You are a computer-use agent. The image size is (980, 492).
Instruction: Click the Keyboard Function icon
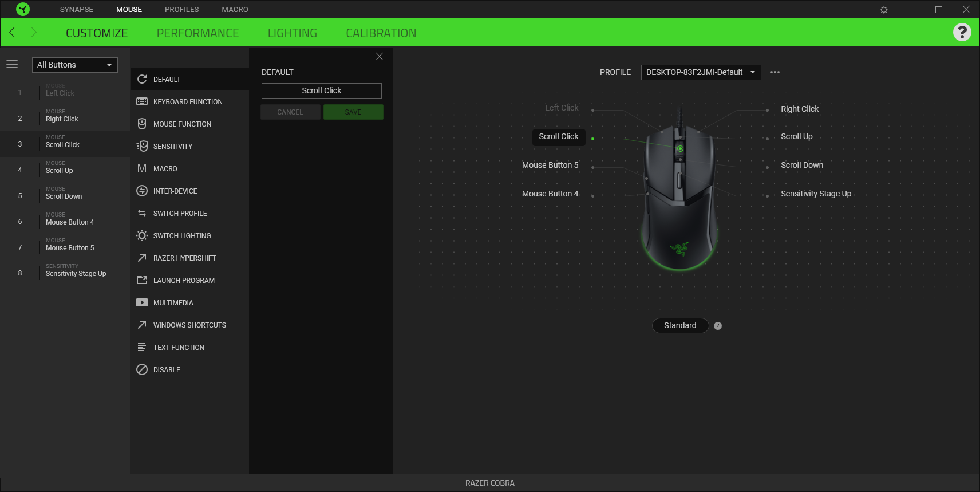coord(142,101)
